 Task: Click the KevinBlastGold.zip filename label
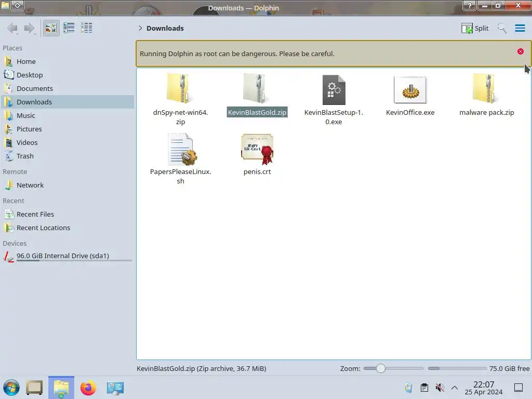(x=257, y=112)
